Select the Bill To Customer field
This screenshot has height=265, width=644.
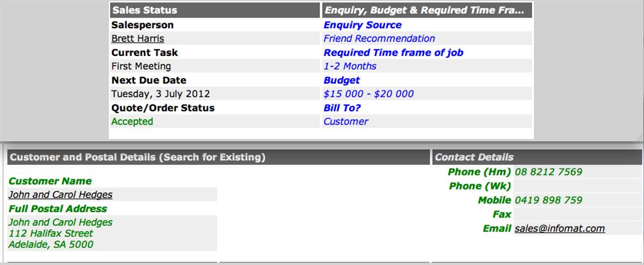coord(427,121)
